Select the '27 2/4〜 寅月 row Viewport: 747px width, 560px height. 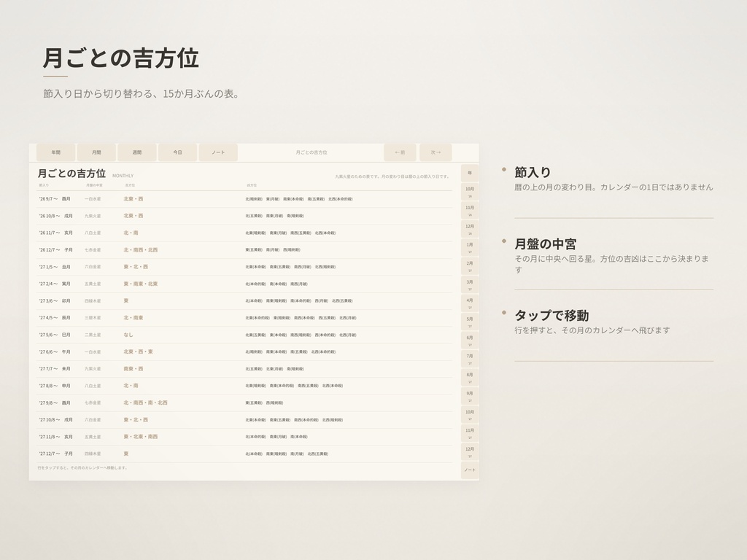coord(244,284)
